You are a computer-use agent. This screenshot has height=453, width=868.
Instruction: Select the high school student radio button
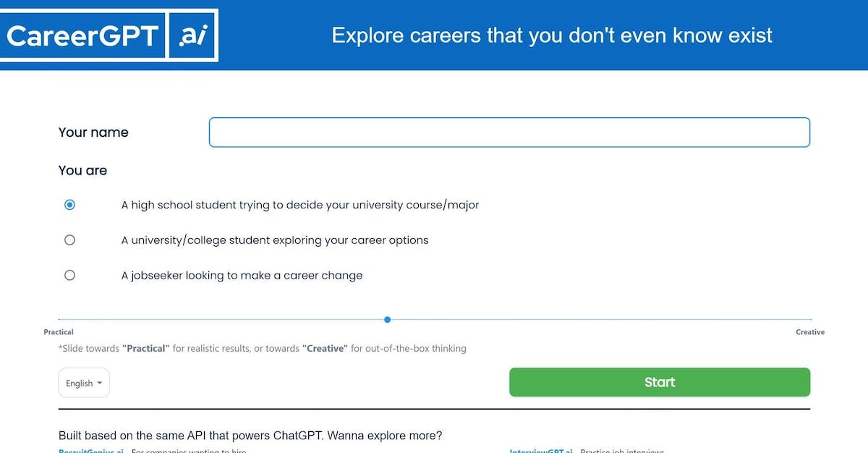pos(69,205)
